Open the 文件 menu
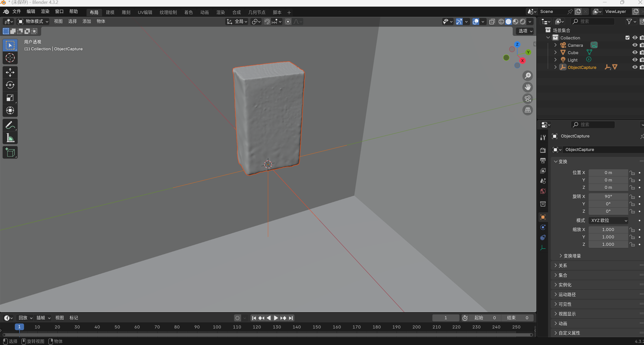 17,12
